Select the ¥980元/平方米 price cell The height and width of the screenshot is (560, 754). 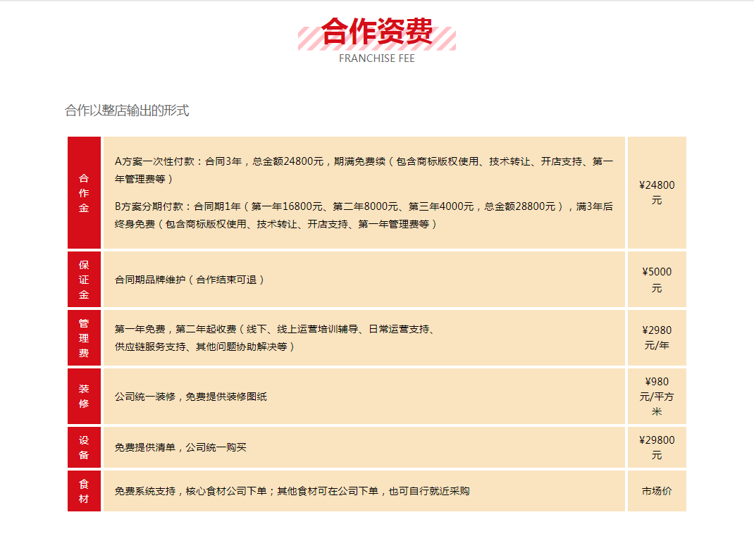coord(657,396)
